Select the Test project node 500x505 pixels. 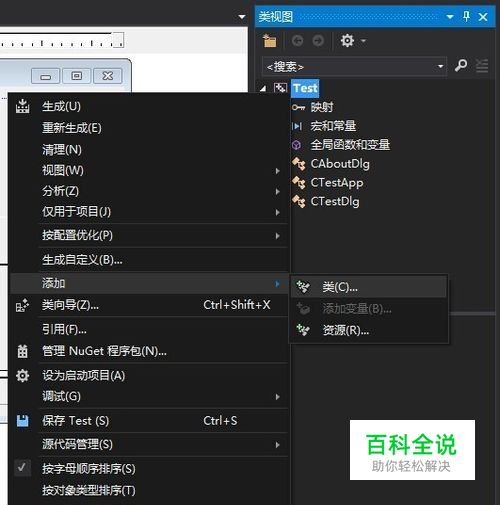point(305,88)
